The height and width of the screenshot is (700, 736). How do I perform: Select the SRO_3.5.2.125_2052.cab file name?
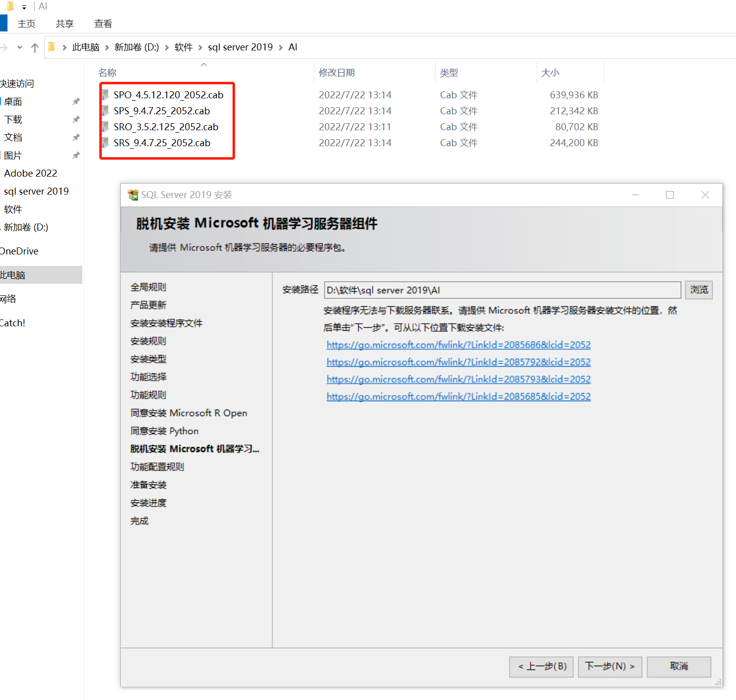point(166,127)
